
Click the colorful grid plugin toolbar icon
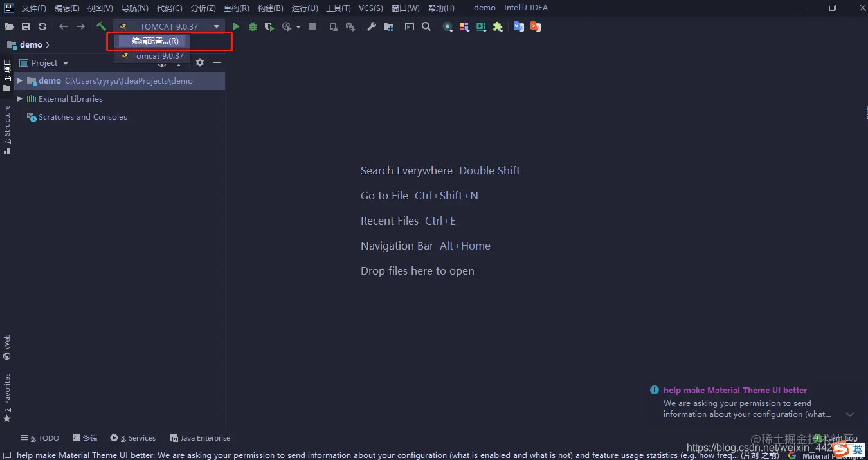coord(464,26)
